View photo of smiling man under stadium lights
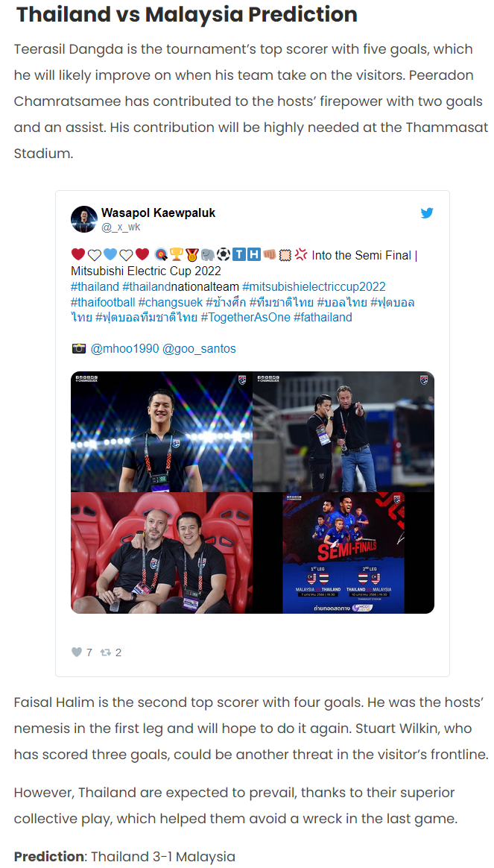Image resolution: width=494 pixels, height=868 pixels. (x=162, y=432)
